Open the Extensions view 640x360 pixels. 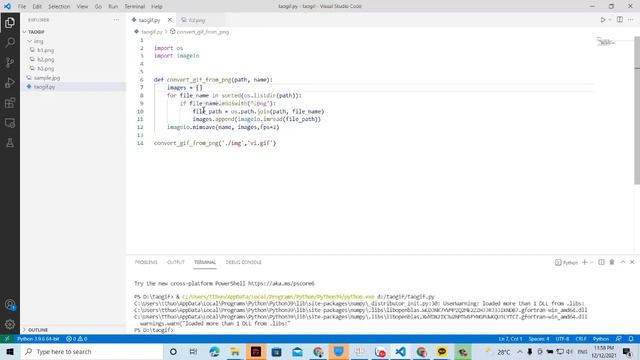(10, 103)
